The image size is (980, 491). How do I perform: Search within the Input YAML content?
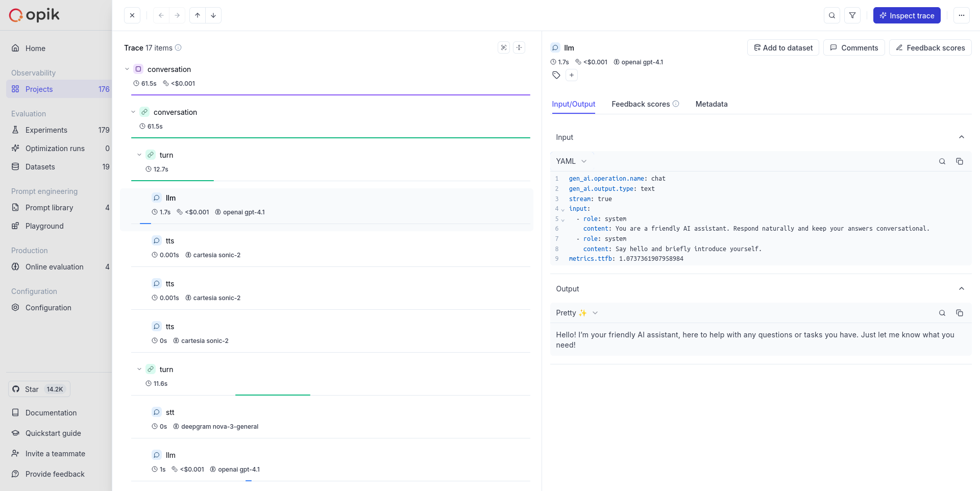(942, 161)
